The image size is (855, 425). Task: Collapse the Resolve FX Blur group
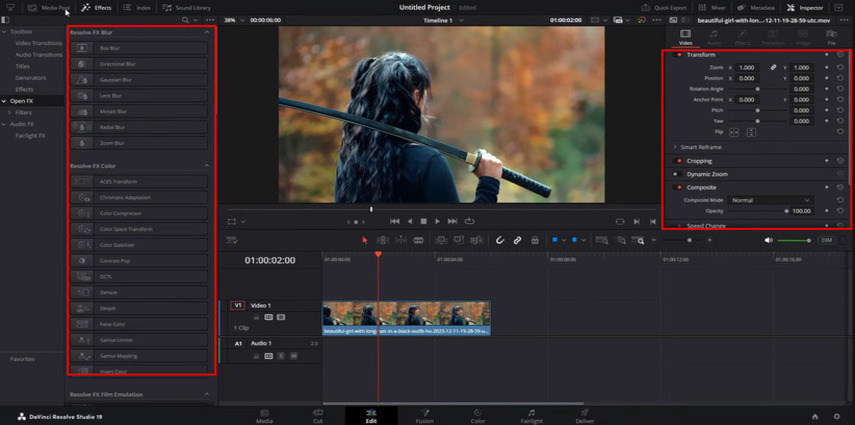(x=207, y=32)
